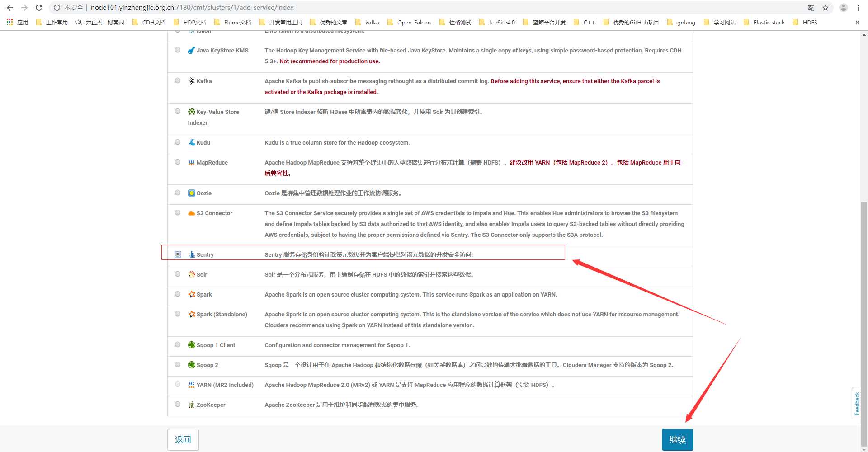
Task: Open the Google Translate page icon
Action: pyautogui.click(x=811, y=8)
